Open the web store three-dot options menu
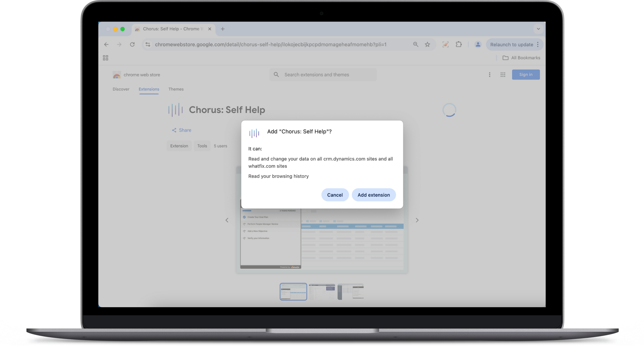The width and height of the screenshot is (644, 349). coord(490,75)
